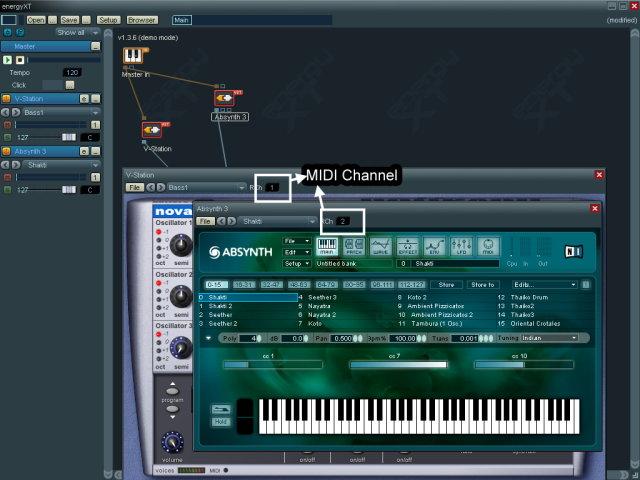Open Absynth's File dropdown menu
The height and width of the screenshot is (480, 640).
297,241
